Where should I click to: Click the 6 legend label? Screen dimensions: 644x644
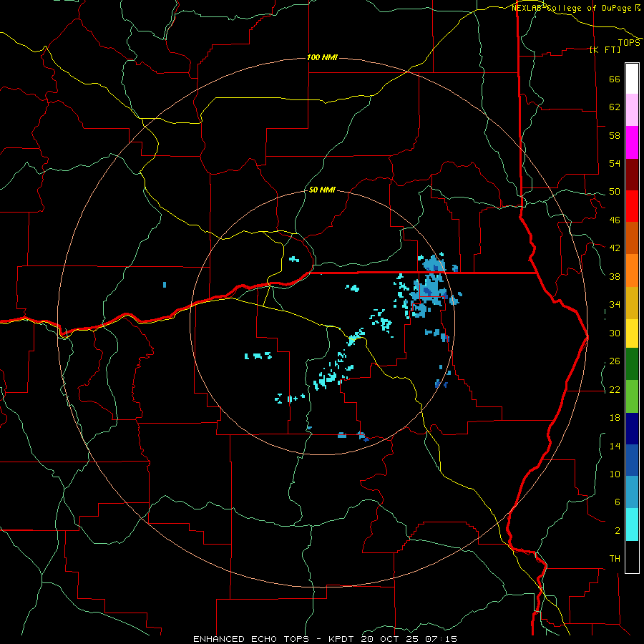(x=617, y=502)
